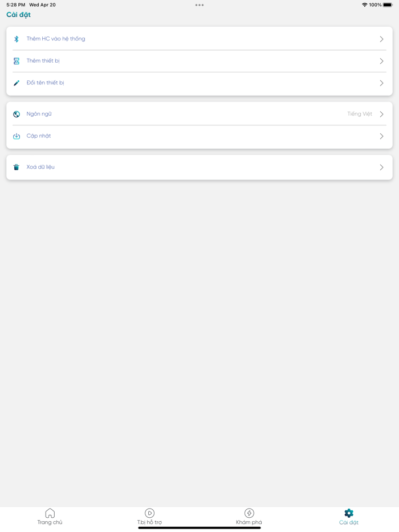Image resolution: width=399 pixels, height=532 pixels.
Task: Click the pencil icon for Đổi tên thiết bị
Action: [x=17, y=83]
